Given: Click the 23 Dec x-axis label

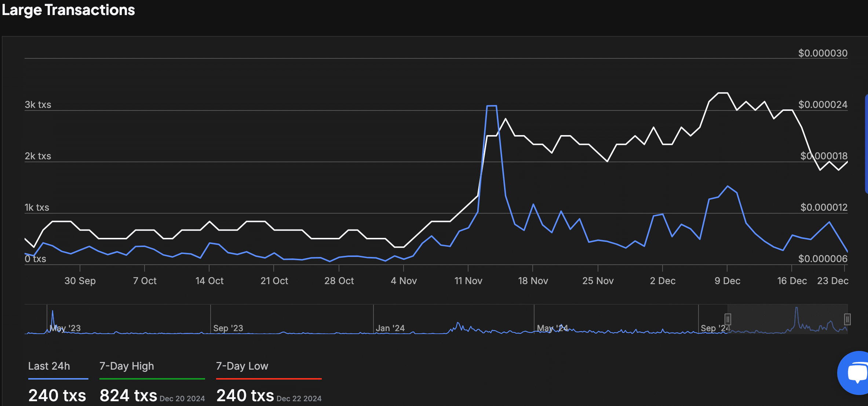Looking at the screenshot, I should (x=833, y=281).
